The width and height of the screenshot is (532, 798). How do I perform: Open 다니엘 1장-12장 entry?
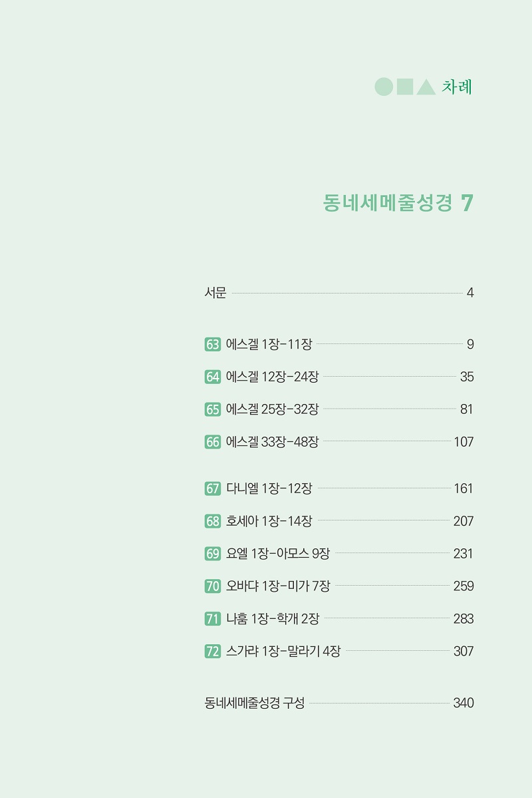[338, 489]
